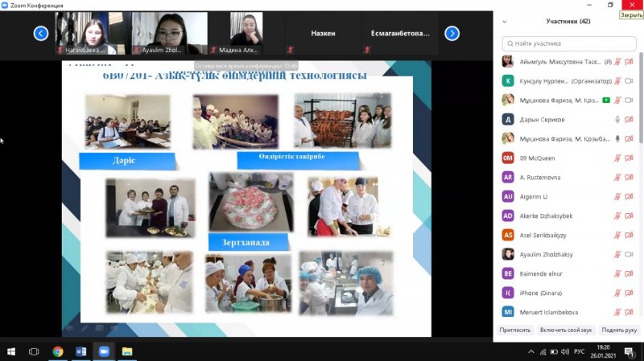Open volume control in system tray

pos(565,351)
